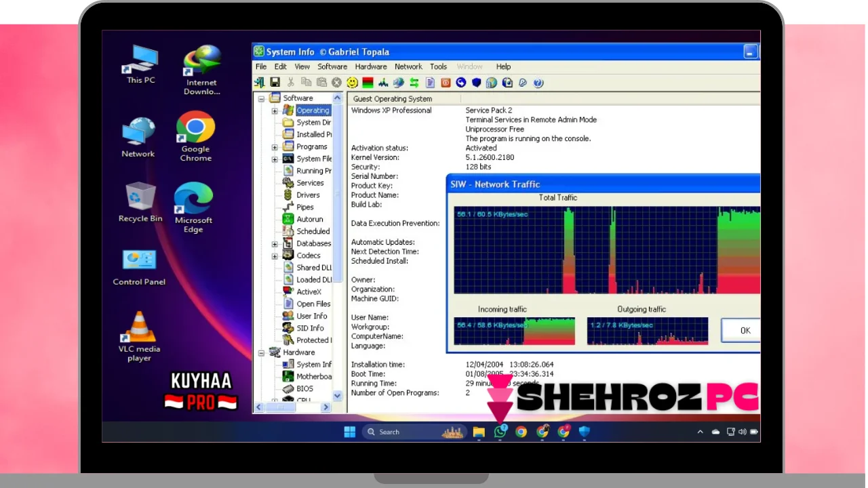
Task: Click the tree panel scroll up arrow
Action: [338, 98]
